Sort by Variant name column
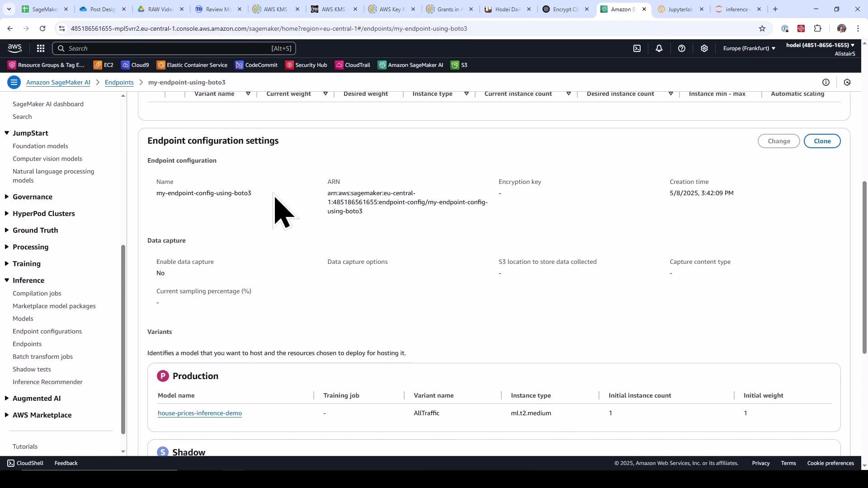 (248, 94)
